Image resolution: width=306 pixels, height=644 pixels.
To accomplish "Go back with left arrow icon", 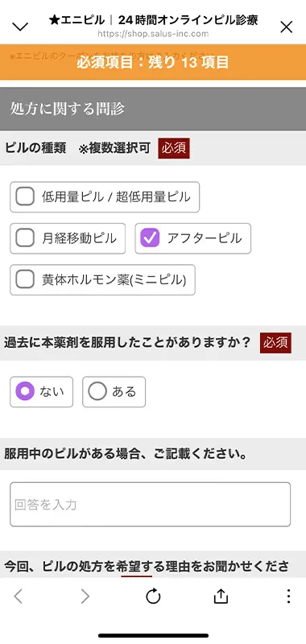I will (18, 596).
